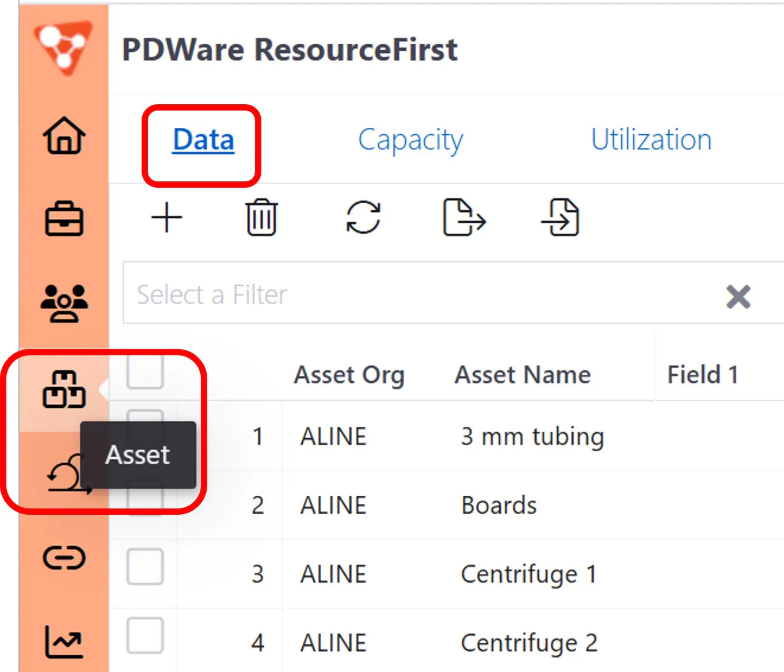Image resolution: width=784 pixels, height=672 pixels.
Task: Clear the filter with the X icon
Action: (738, 297)
